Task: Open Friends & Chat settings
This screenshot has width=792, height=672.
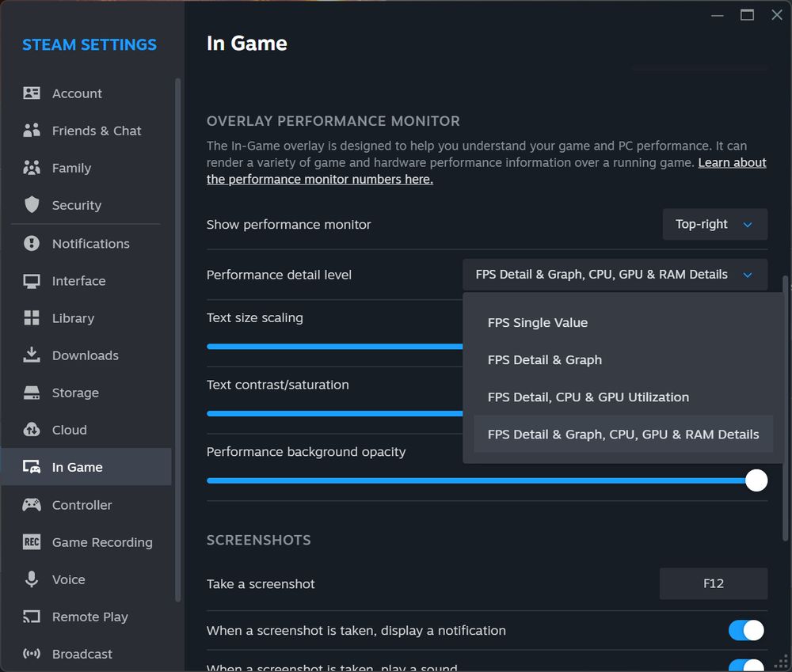Action: pos(86,131)
